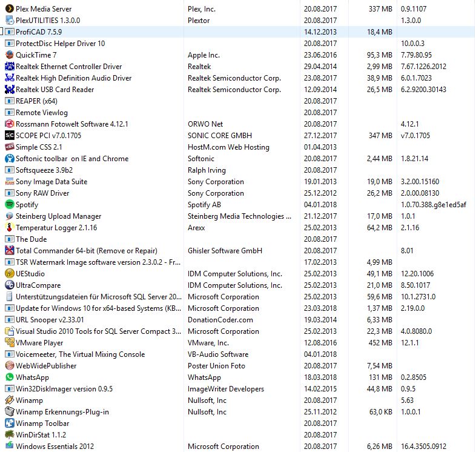This screenshot has height=452, width=476.
Task: Click publisher Plextor cell
Action: click(199, 21)
